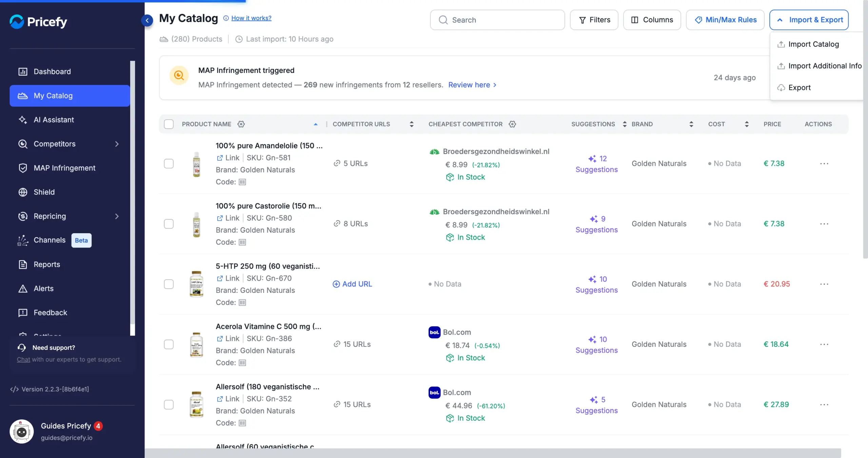
Task: Click the 5 URLs link icon for Amandelolie
Action: (x=337, y=163)
